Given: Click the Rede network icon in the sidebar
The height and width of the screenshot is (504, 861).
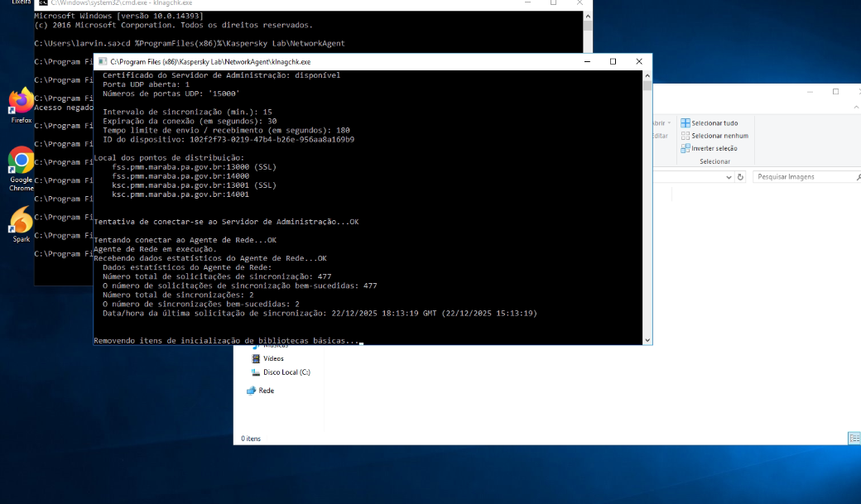Looking at the screenshot, I should (x=252, y=391).
